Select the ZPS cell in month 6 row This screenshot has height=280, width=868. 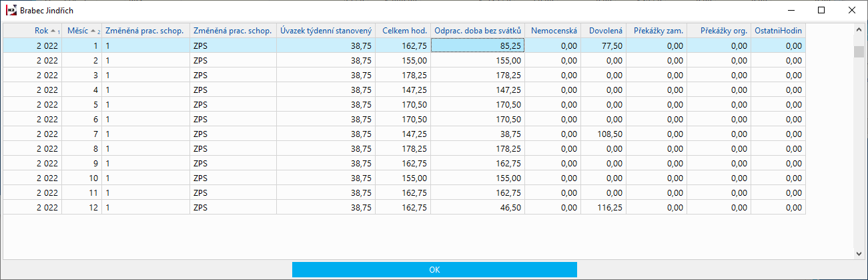click(233, 119)
